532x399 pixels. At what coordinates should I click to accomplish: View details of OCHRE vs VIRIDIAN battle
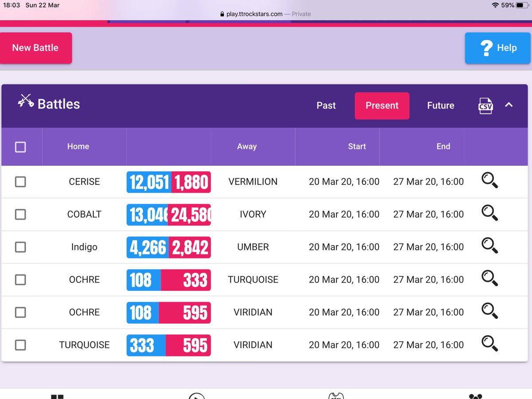pyautogui.click(x=490, y=312)
